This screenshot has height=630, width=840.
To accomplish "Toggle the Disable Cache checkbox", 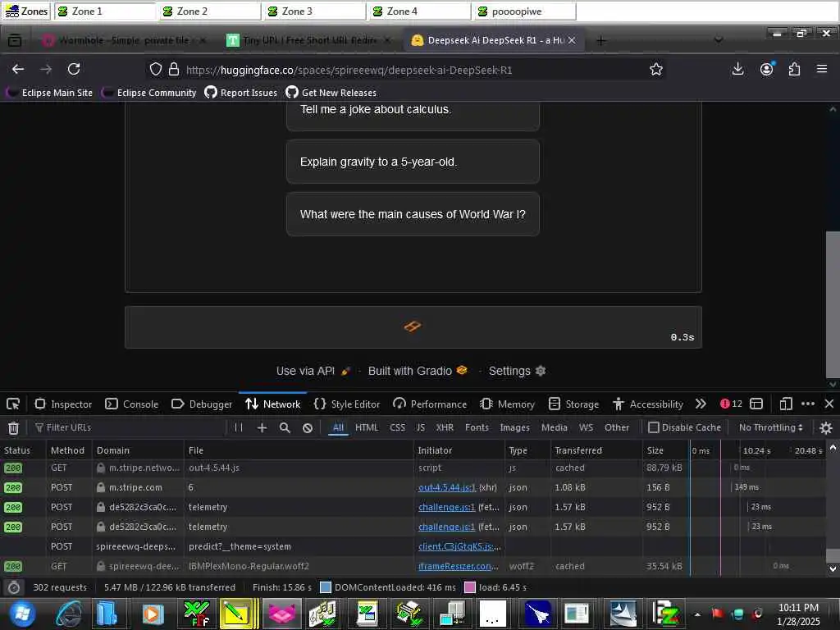I will [x=653, y=427].
